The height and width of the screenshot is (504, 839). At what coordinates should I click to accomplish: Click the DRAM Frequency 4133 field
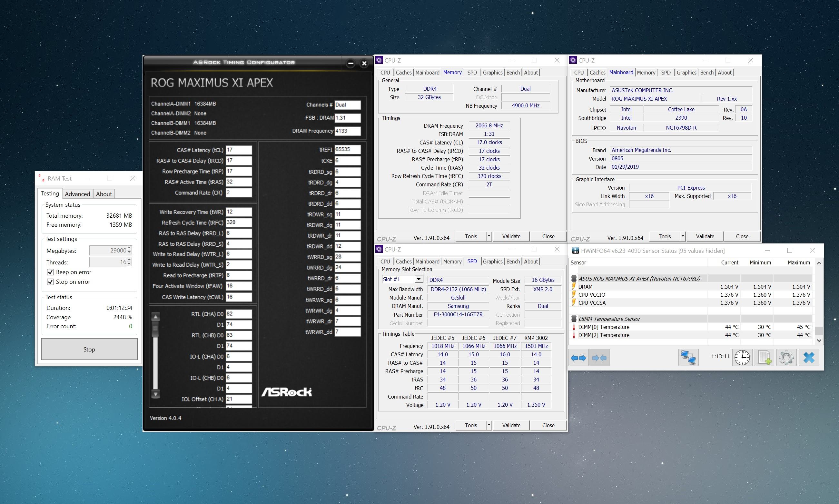(347, 131)
